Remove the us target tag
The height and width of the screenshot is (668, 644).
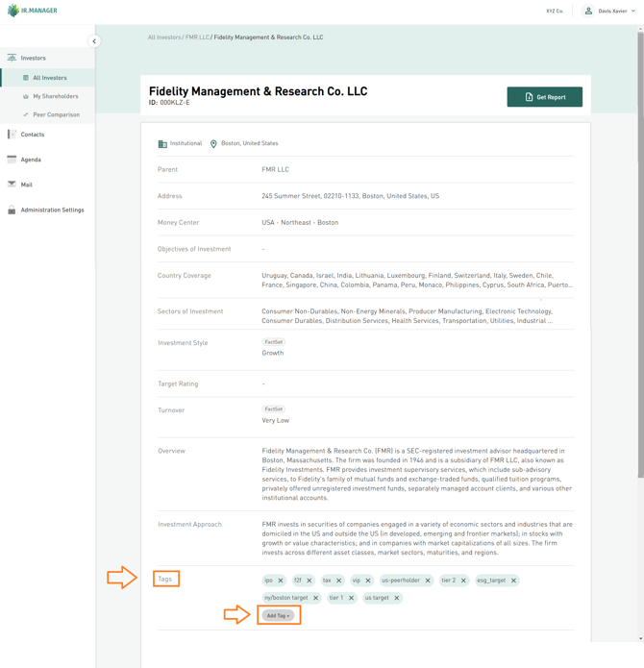coord(397,598)
